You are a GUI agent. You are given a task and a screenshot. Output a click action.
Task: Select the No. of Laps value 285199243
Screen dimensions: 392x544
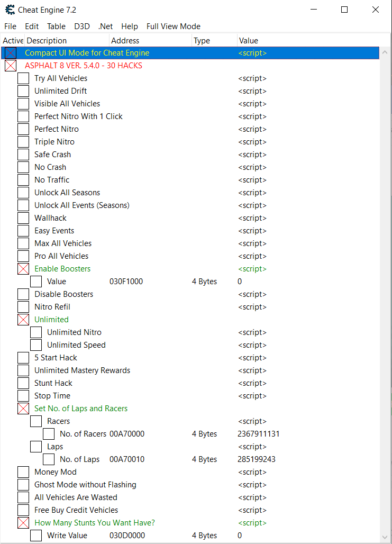point(257,459)
